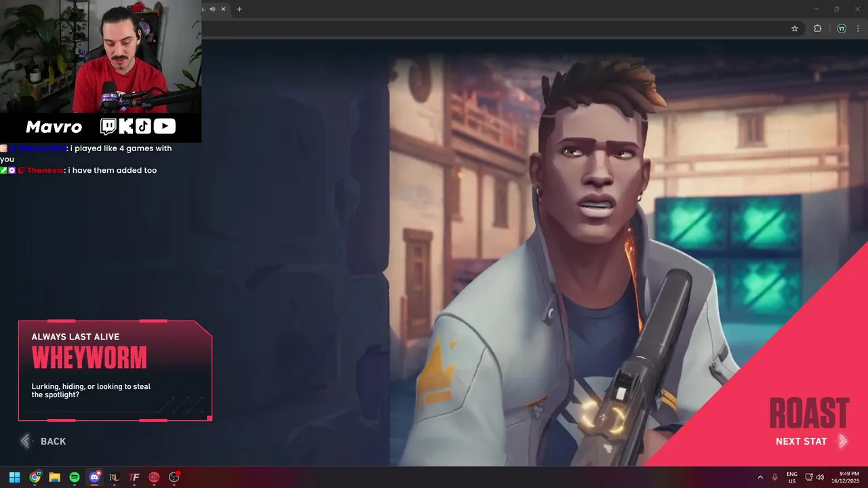Click the Thanovic chat username
868x488 pixels.
point(45,170)
